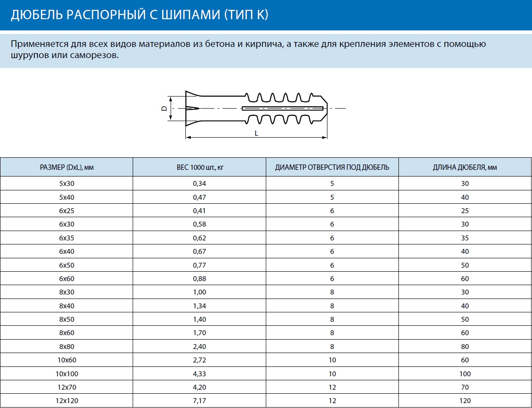Viewport: 532px width, 408px height.
Task: Select the 'ВЕС 1000 шт., кг' column header
Action: pyautogui.click(x=200, y=167)
